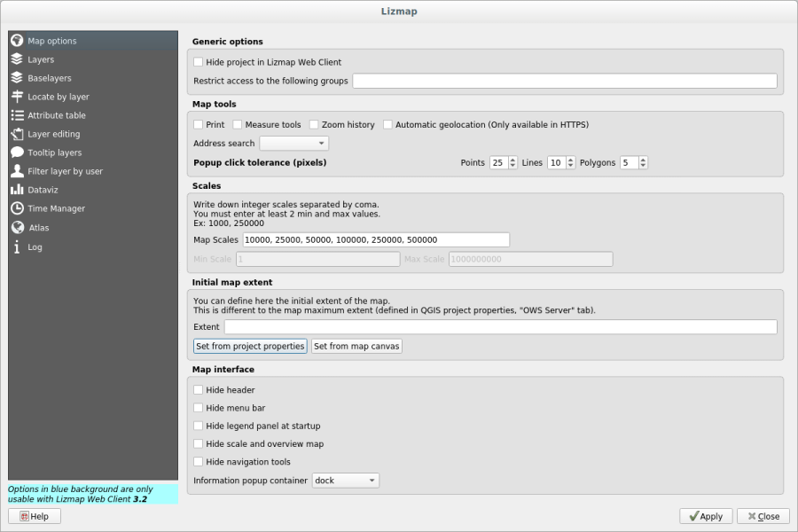Enable Hide legend panel at startup
Screen dimensions: 798x532
point(199,426)
